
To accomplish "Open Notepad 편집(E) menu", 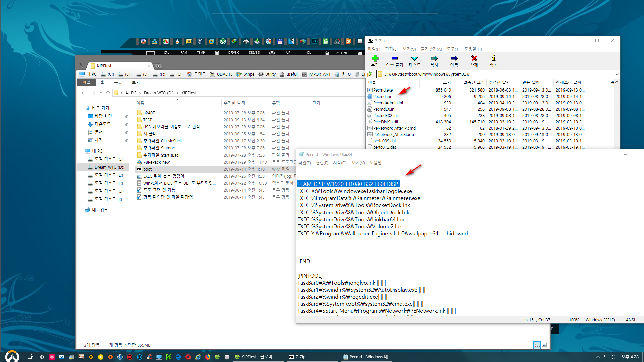I will click(x=322, y=163).
